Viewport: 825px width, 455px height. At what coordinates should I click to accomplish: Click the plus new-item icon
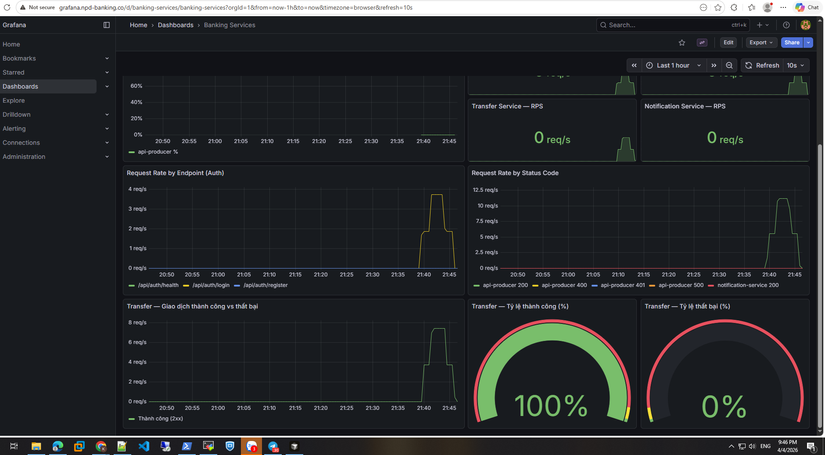coord(762,25)
